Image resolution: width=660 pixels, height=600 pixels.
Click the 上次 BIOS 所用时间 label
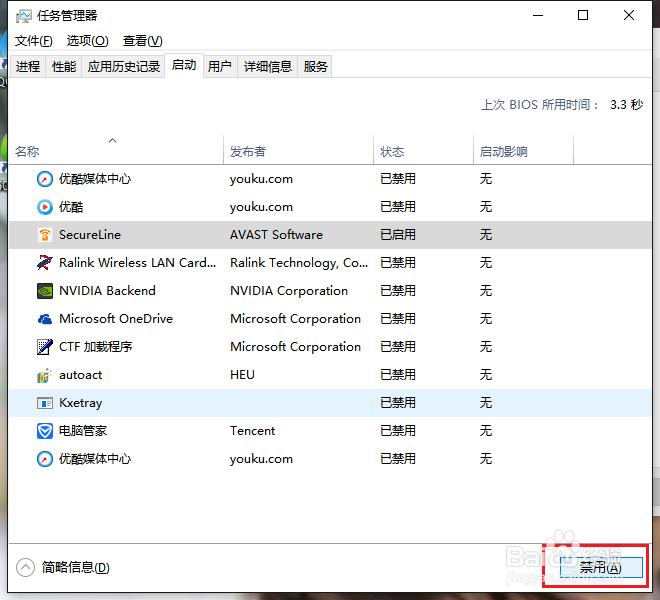click(540, 105)
